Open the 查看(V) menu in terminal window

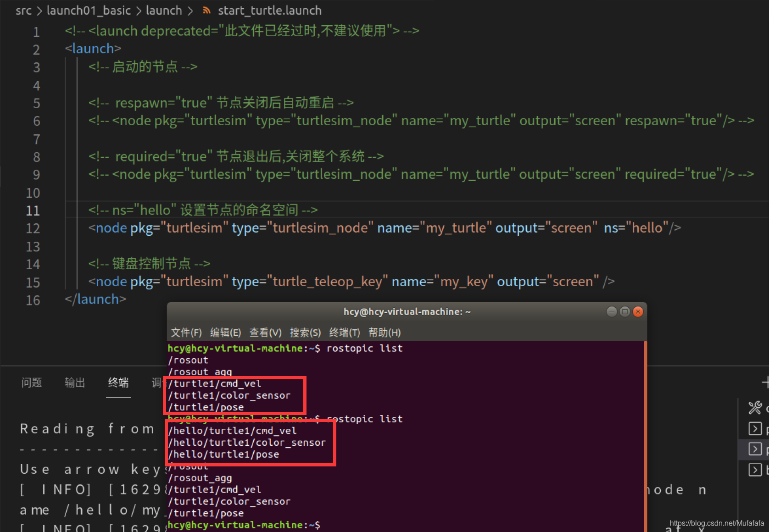coord(266,332)
